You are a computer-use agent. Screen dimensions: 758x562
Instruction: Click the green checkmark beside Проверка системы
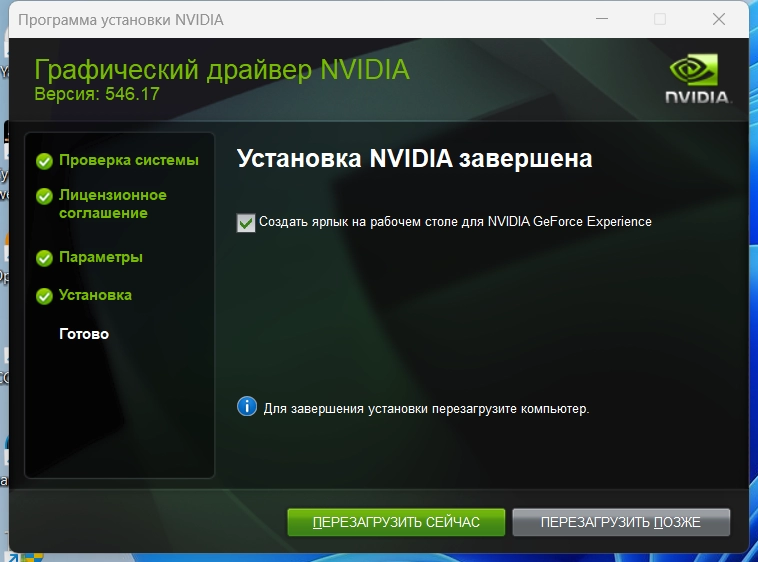click(x=44, y=161)
